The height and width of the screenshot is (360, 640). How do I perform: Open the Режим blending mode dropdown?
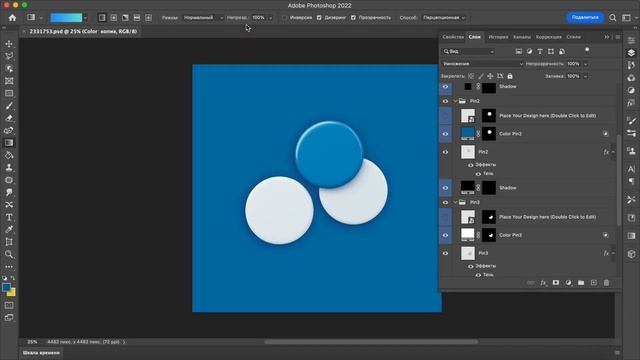203,18
